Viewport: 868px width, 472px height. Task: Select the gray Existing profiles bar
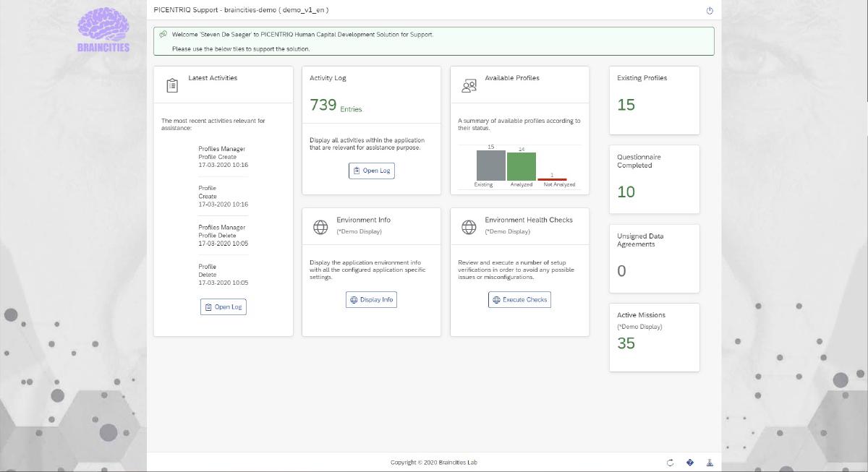point(490,166)
